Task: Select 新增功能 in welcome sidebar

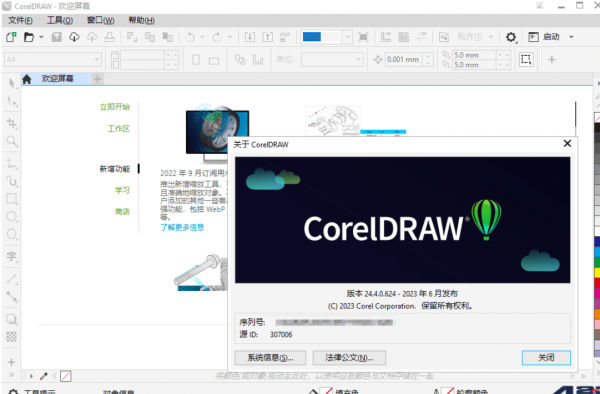Action: tap(115, 169)
